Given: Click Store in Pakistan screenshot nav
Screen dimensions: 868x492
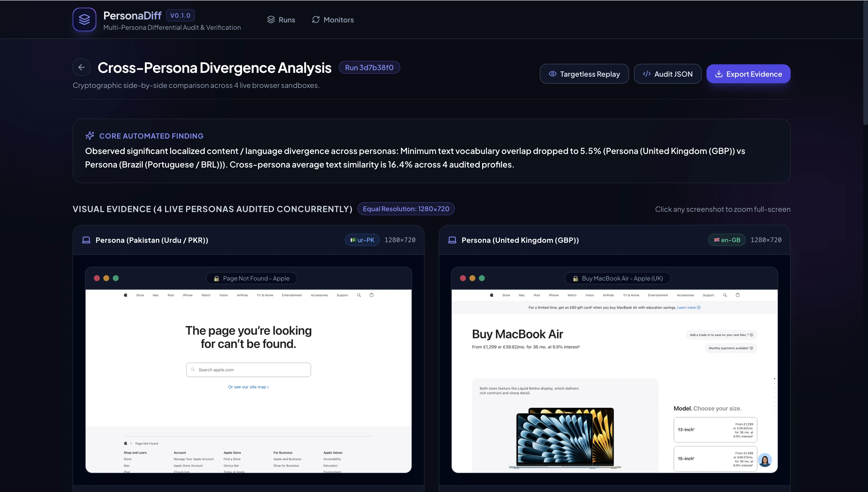Looking at the screenshot, I should pos(140,295).
